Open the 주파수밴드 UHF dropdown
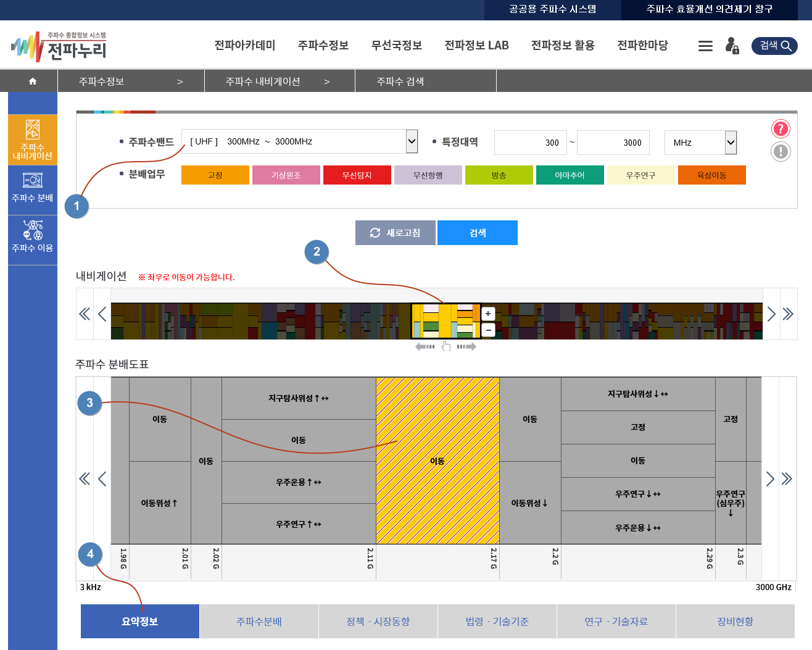The height and width of the screenshot is (650, 812). pyautogui.click(x=300, y=141)
